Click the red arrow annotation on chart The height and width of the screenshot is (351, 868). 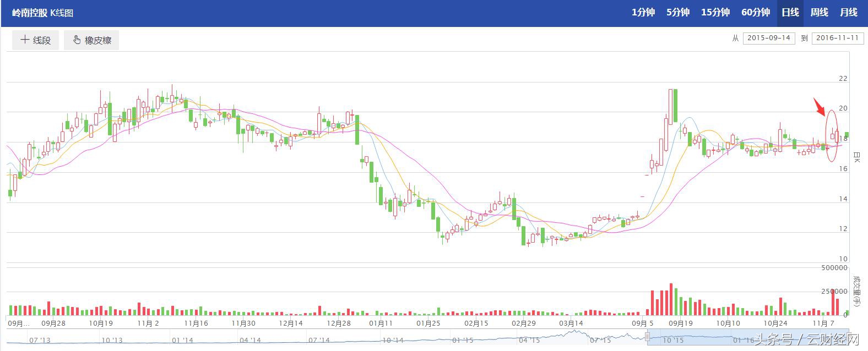click(x=820, y=106)
